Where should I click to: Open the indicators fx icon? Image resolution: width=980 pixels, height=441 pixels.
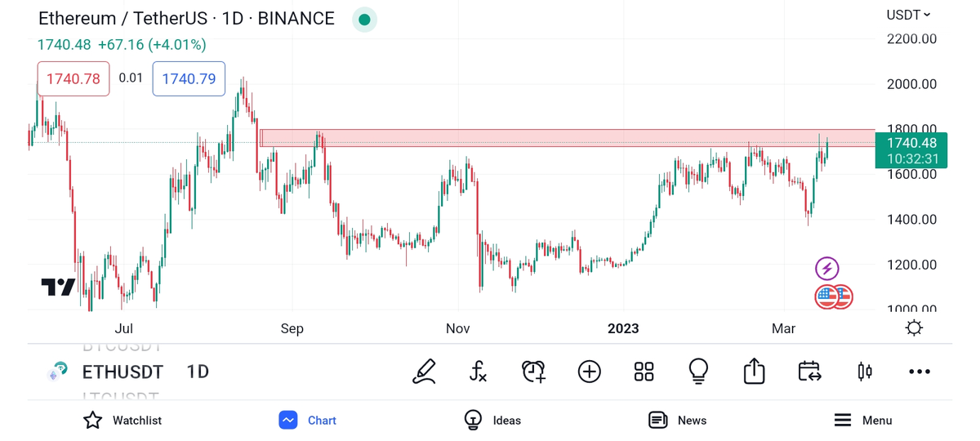pyautogui.click(x=479, y=372)
